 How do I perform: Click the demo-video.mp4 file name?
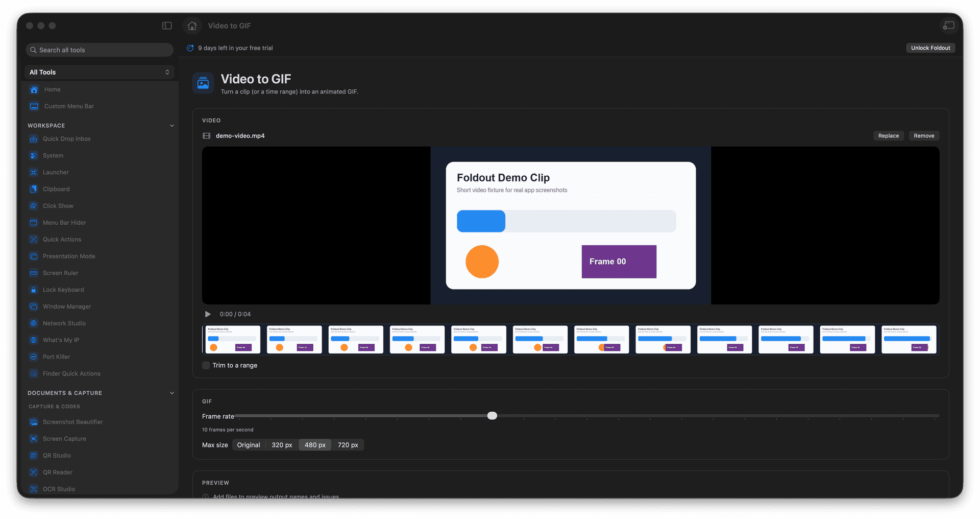[240, 136]
